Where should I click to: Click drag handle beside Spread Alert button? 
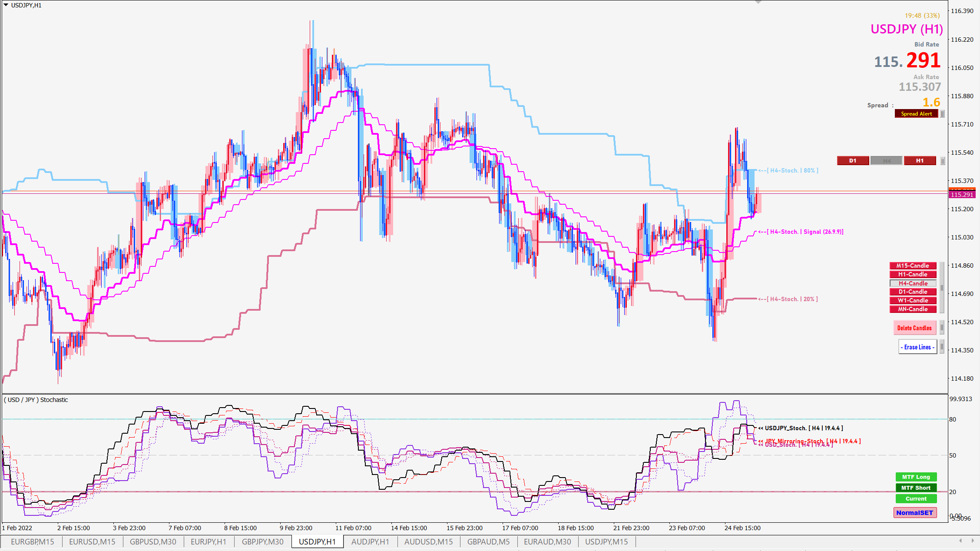coord(942,114)
